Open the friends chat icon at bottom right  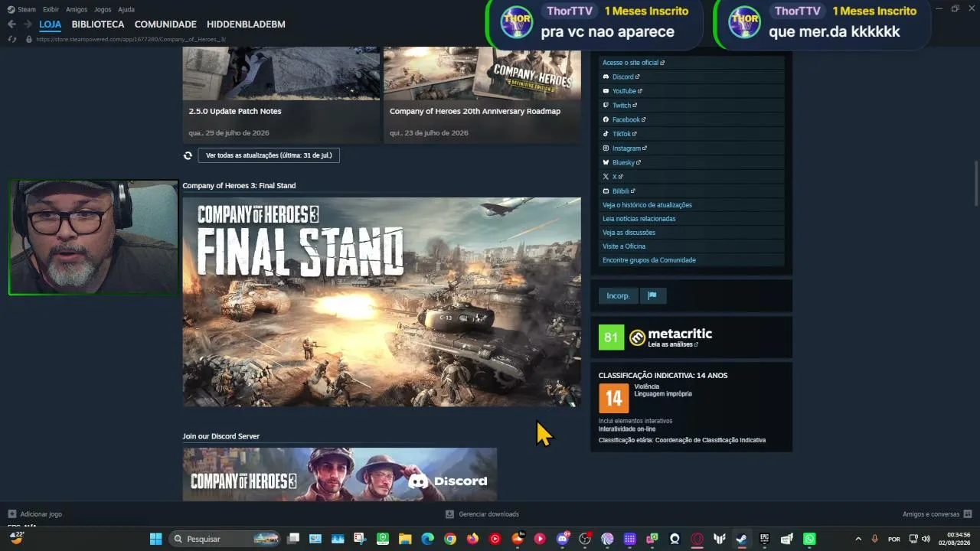968,514
